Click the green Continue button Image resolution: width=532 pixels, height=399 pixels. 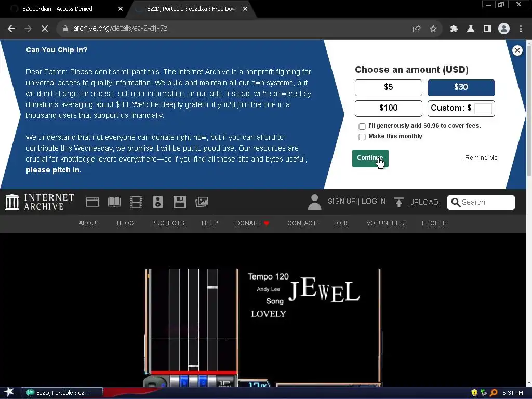tap(370, 158)
